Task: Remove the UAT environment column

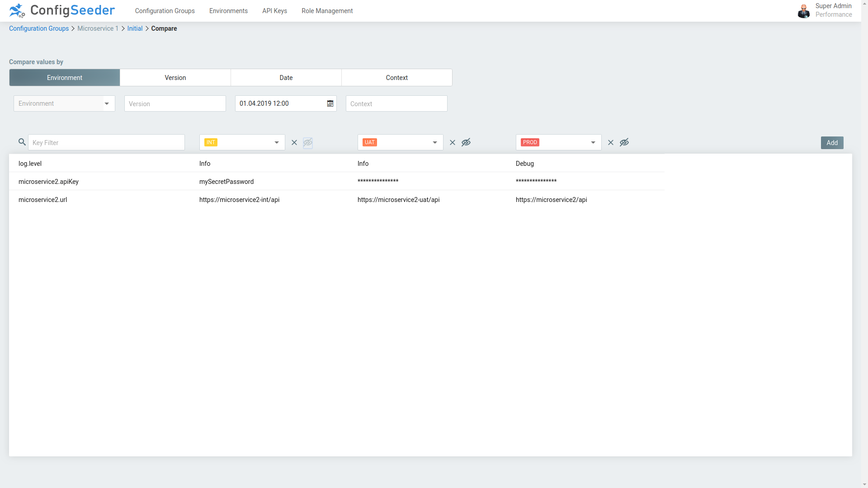Action: [453, 142]
